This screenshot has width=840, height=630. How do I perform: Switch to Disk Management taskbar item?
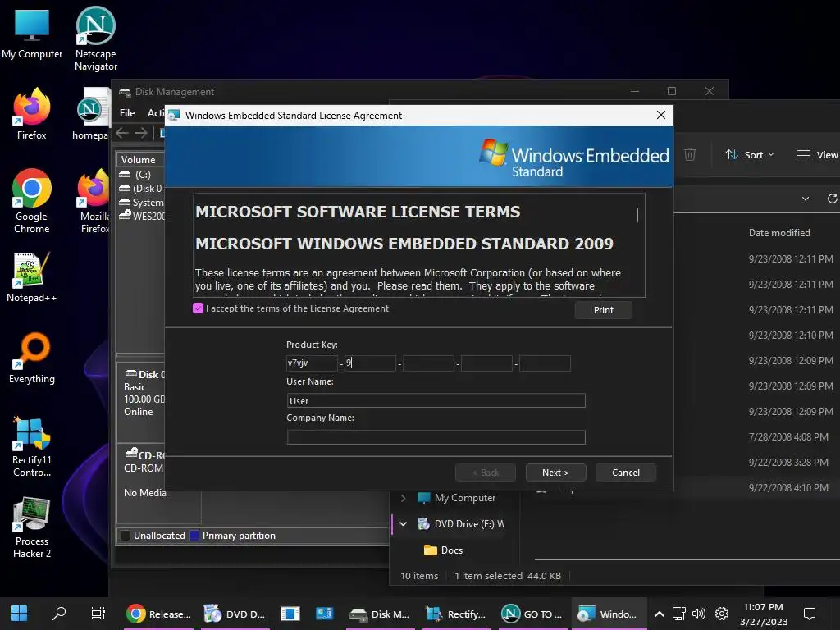click(379, 614)
